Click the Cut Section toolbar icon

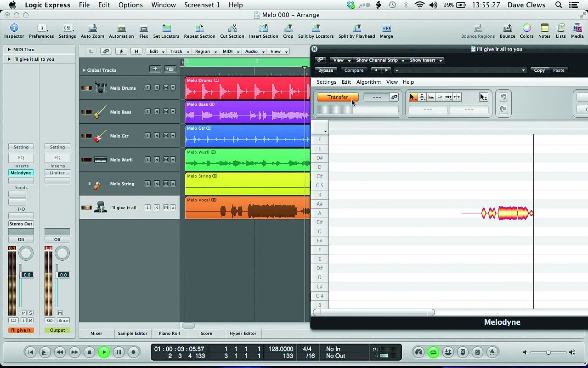tap(232, 29)
